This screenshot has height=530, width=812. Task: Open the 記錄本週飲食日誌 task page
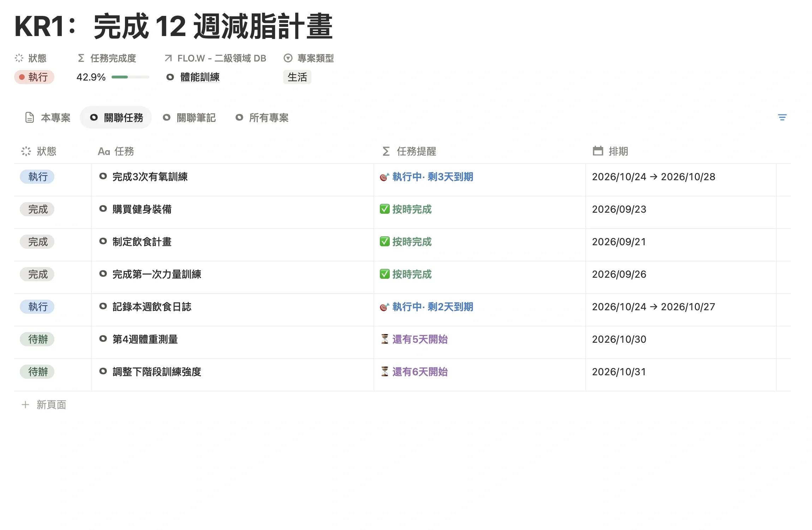click(152, 307)
